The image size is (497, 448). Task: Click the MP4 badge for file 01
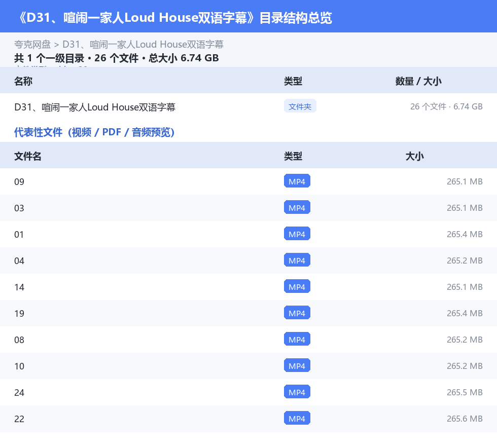297,234
